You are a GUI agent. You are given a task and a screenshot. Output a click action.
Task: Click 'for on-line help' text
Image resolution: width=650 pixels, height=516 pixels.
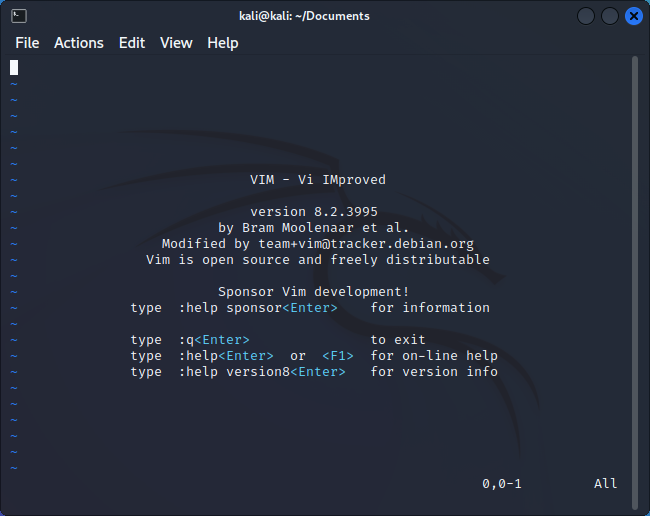(434, 356)
